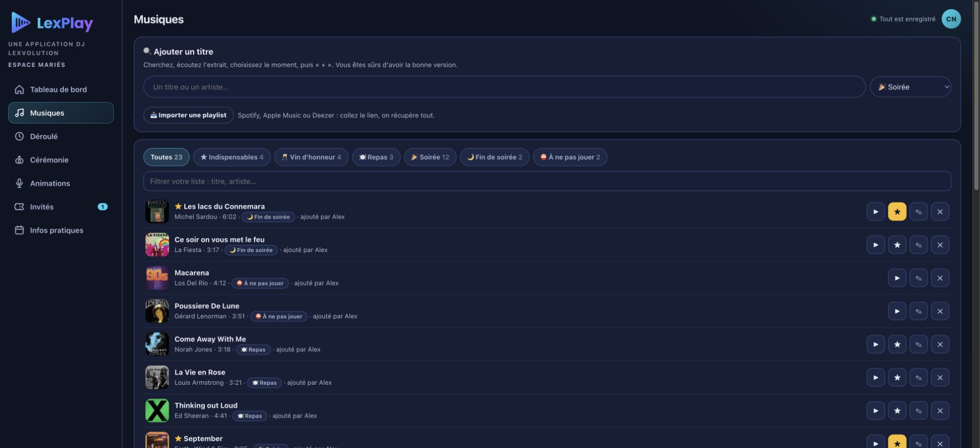Click À ne pas jouer tag on Macarena
Image resolution: width=980 pixels, height=448 pixels.
tap(260, 283)
